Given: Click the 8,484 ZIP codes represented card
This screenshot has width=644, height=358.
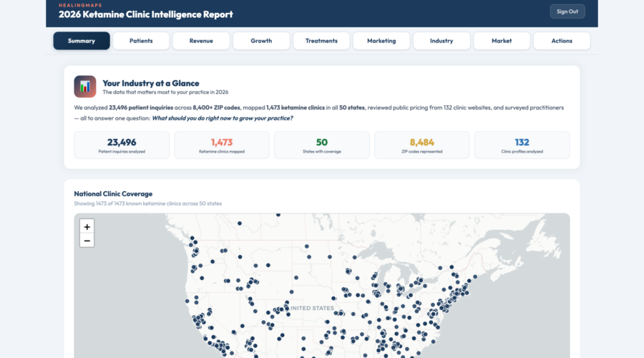Looking at the screenshot, I should click(421, 145).
